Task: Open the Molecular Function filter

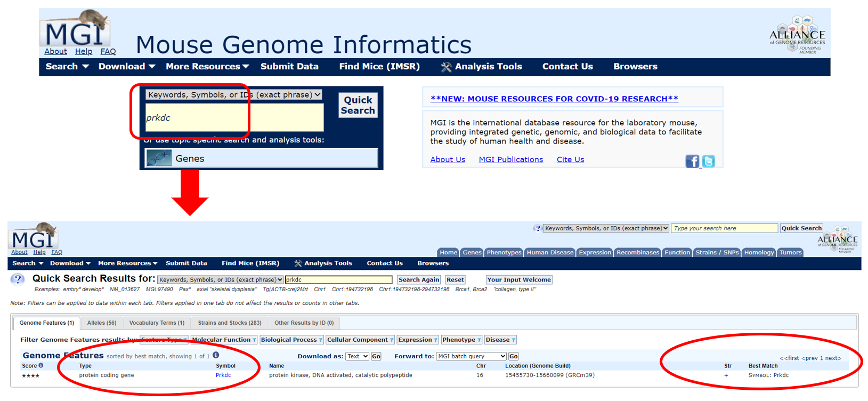Action: click(x=224, y=340)
